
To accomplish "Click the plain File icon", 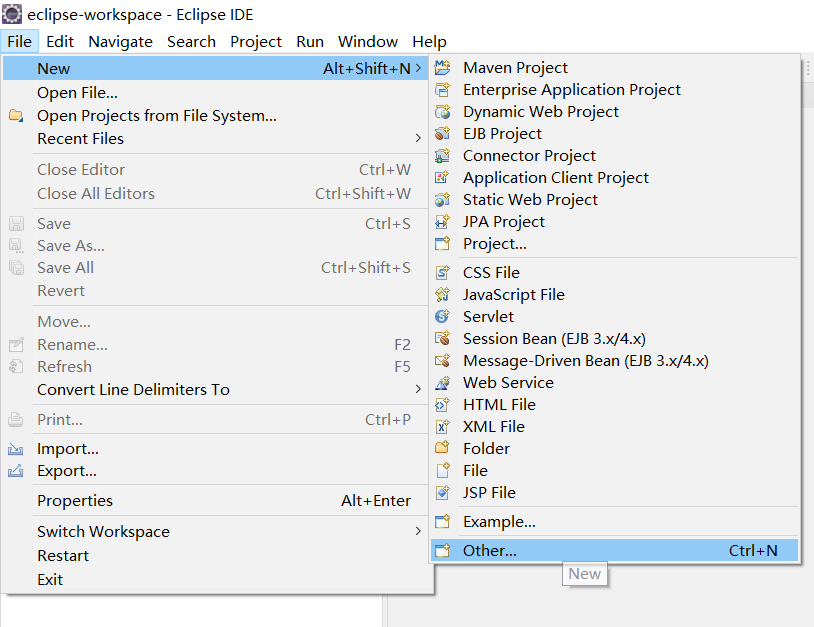I will 442,470.
